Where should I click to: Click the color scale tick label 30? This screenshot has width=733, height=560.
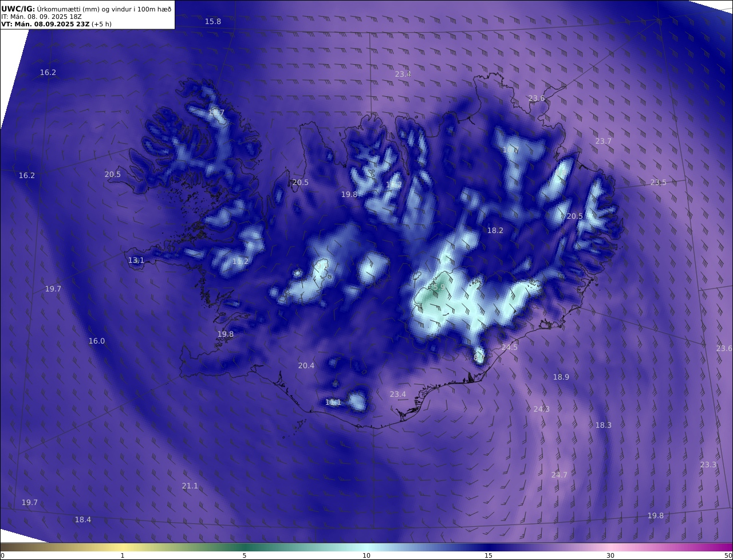[x=610, y=555]
